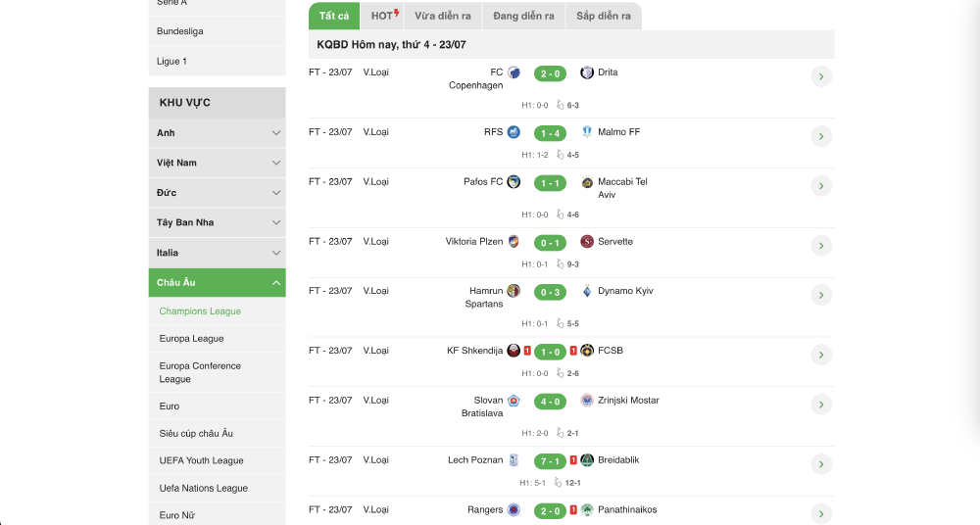Expand the Tây Ban Nha region
This screenshot has width=980, height=525.
[x=276, y=222]
